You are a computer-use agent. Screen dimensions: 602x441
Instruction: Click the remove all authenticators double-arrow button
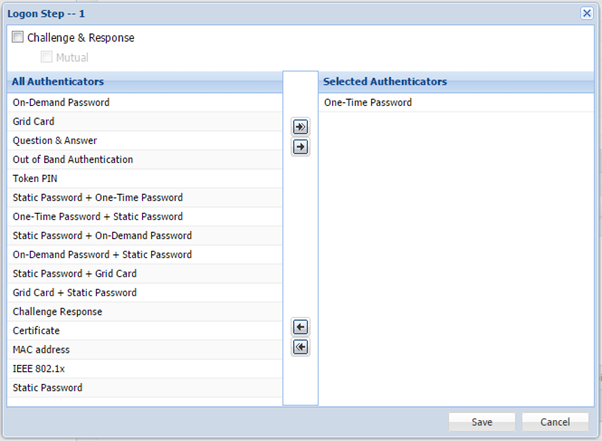[x=300, y=347]
